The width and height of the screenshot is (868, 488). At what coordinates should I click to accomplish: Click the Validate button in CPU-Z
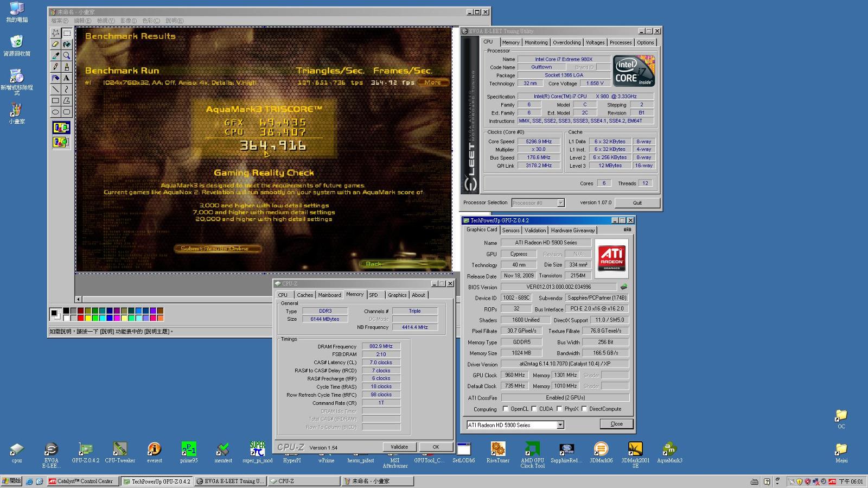pyautogui.click(x=399, y=447)
